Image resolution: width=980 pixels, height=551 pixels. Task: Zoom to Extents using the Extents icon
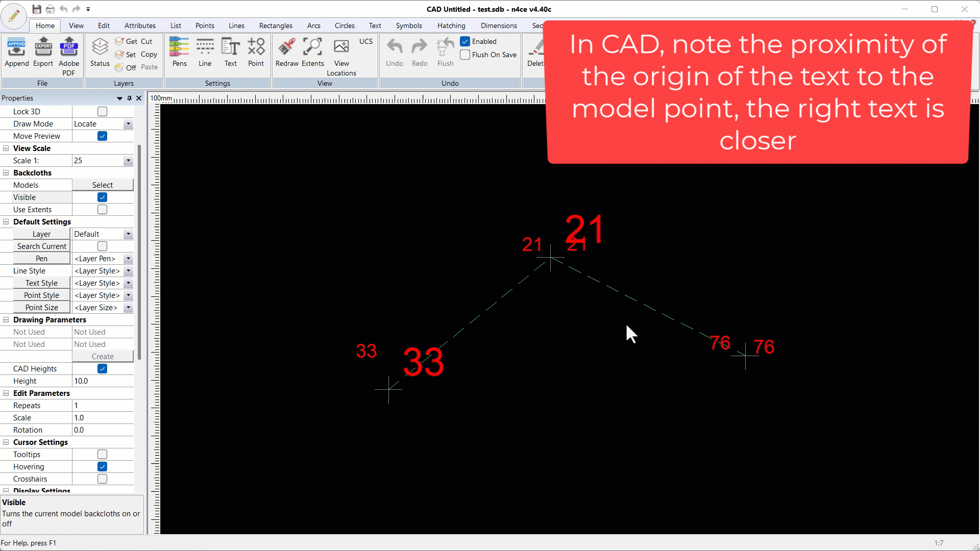(x=313, y=51)
